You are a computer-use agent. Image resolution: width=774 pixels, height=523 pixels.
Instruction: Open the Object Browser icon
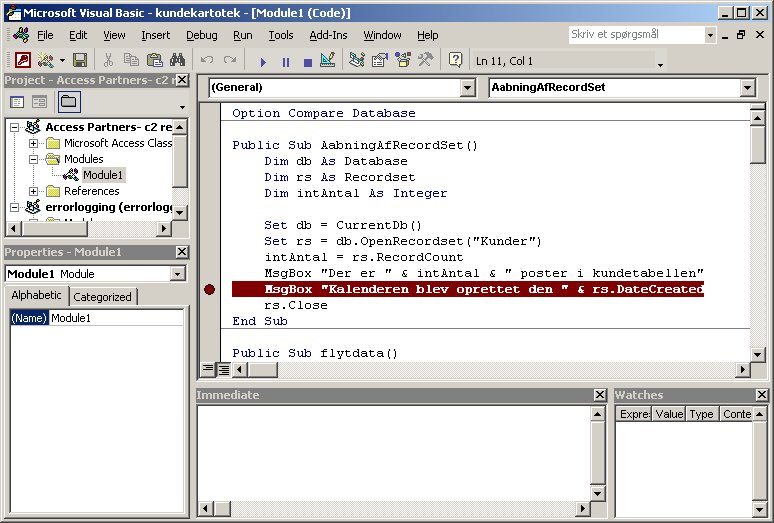(x=401, y=60)
